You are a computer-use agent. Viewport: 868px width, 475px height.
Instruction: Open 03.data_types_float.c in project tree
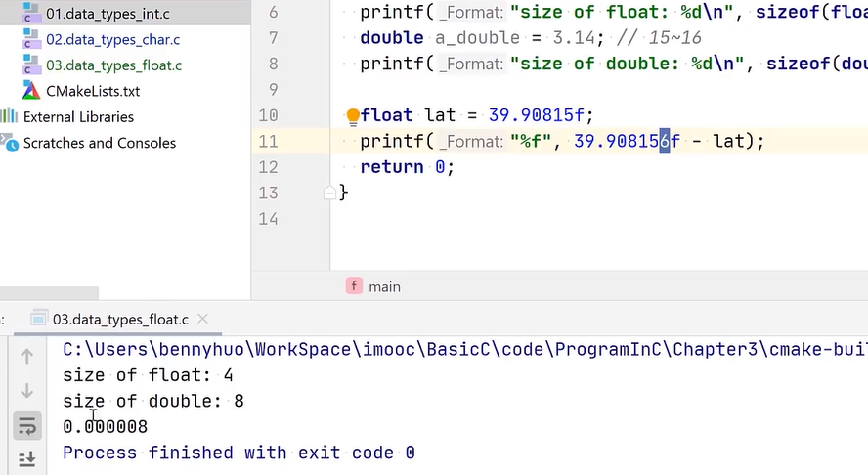113,65
